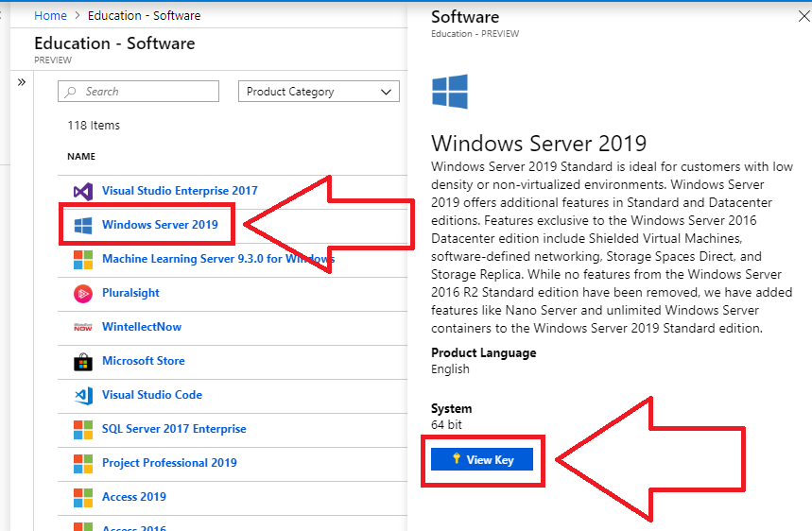Expand the collapsed sidebar with double chevron
The height and width of the screenshot is (531, 812).
point(21,82)
